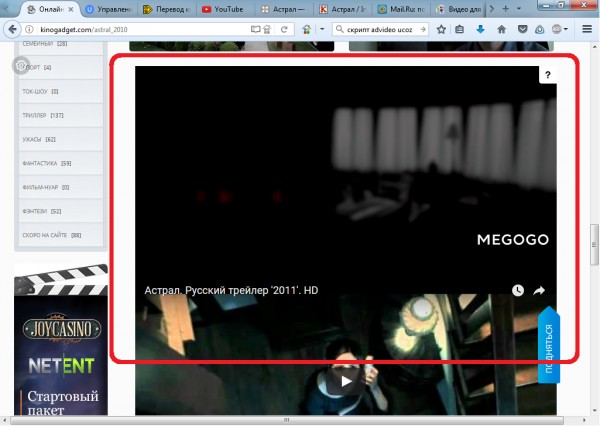Click the Watch later clock icon
This screenshot has height=426, width=600.
pyautogui.click(x=518, y=291)
